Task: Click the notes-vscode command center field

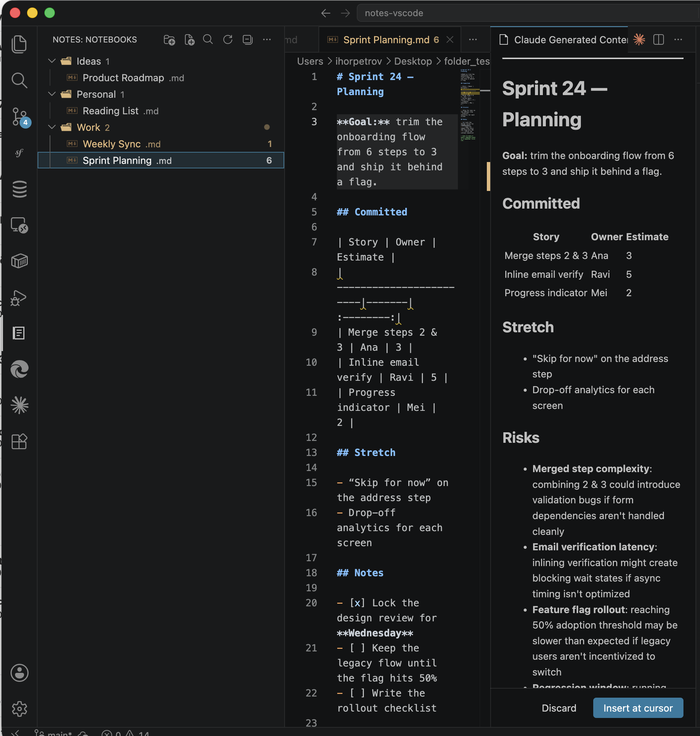Action: click(x=528, y=13)
